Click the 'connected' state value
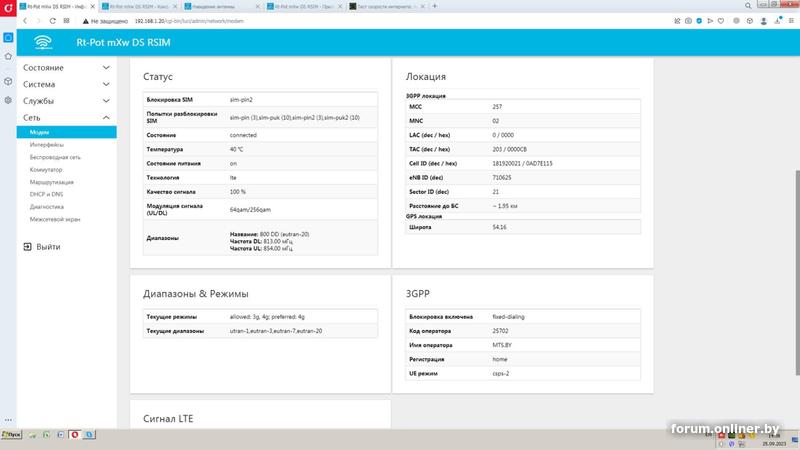This screenshot has width=800, height=450. 243,135
